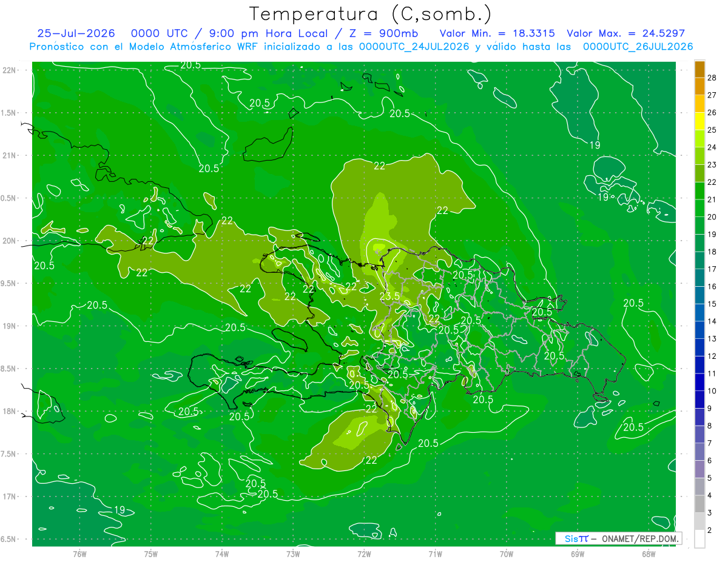The image size is (728, 562).
Task: Click the '1.5N' latitude label
Action: click(9, 113)
